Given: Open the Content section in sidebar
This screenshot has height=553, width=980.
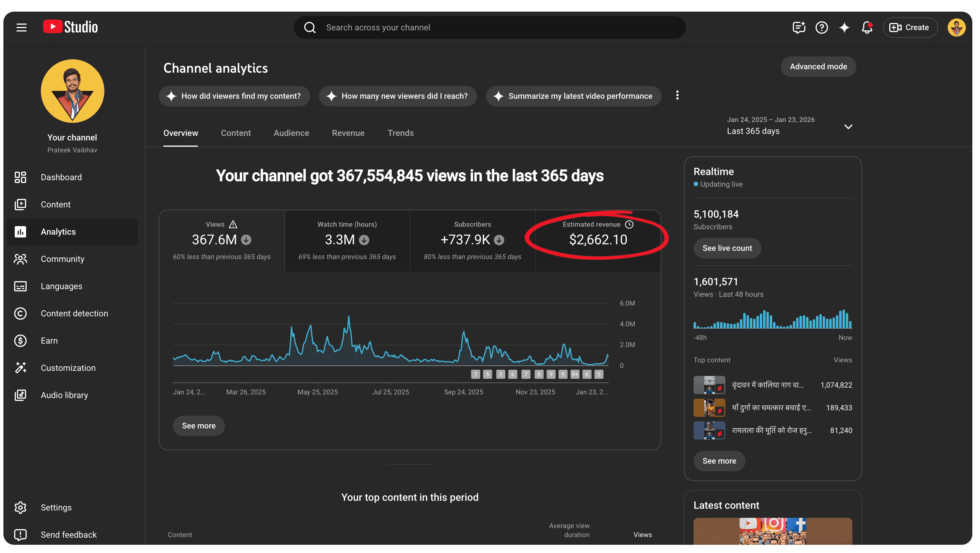Looking at the screenshot, I should click(56, 204).
